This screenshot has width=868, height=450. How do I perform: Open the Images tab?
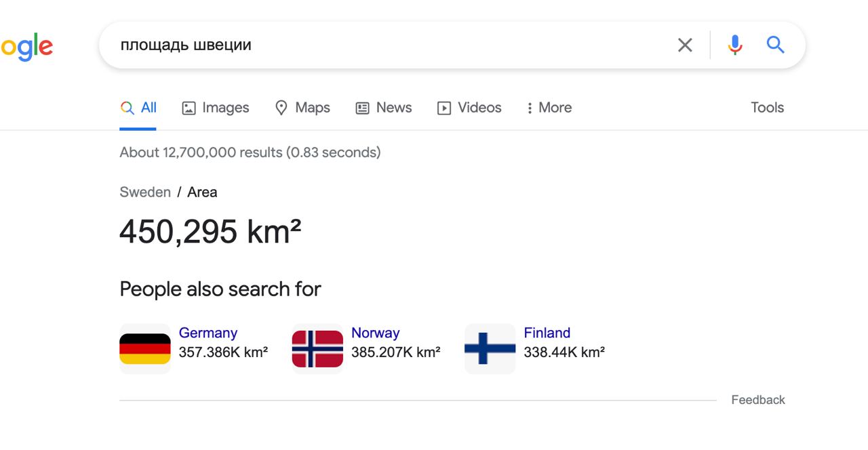click(x=216, y=108)
